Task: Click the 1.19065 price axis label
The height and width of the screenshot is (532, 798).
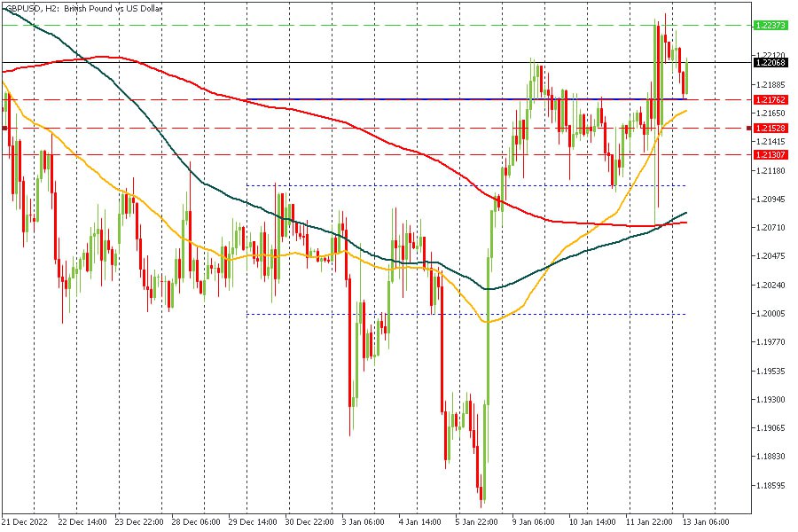Action: (x=771, y=428)
